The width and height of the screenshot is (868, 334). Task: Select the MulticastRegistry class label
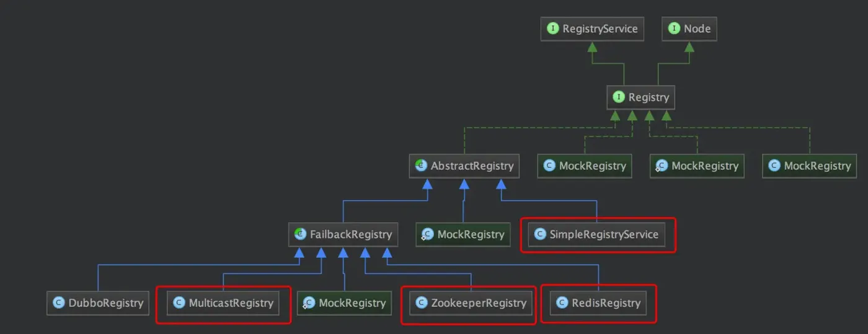click(x=231, y=303)
